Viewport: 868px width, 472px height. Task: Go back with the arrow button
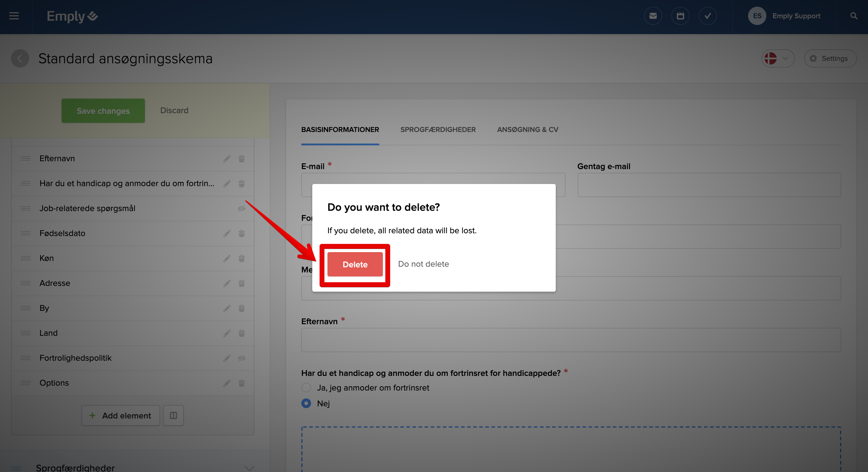pos(20,59)
